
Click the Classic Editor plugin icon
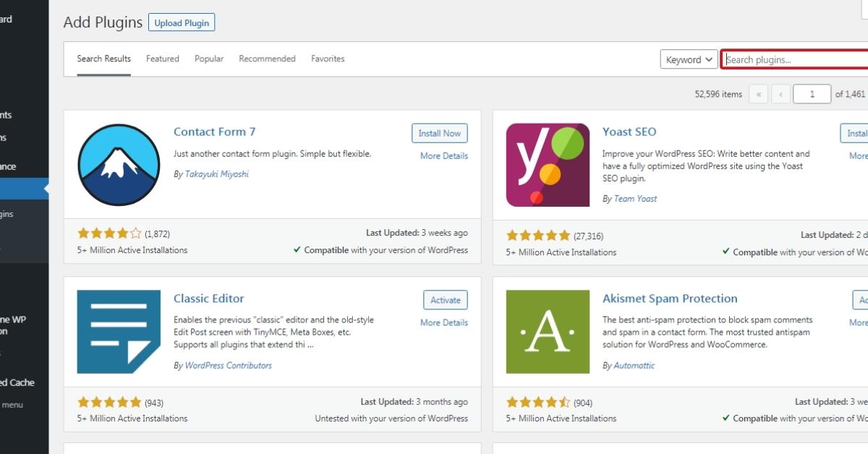[x=119, y=331]
